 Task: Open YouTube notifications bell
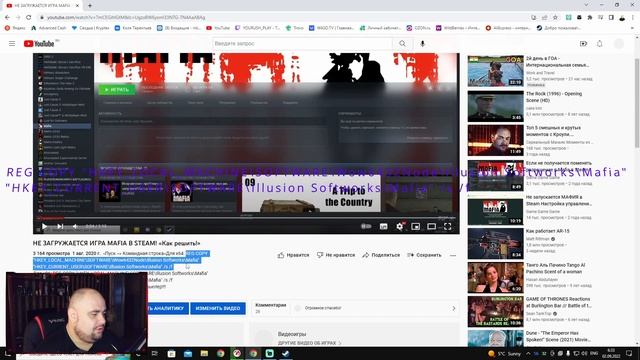click(600, 43)
